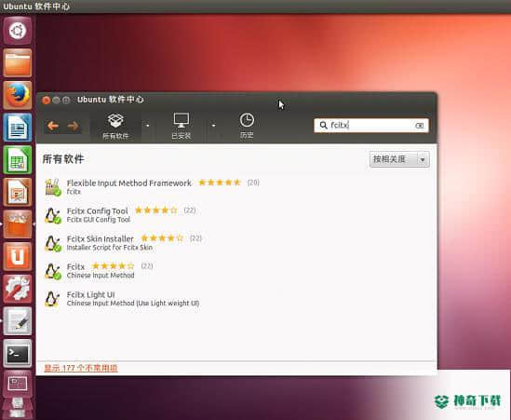Select the Fcitx Skin Installer entry
511x420 pixels.
click(236, 243)
